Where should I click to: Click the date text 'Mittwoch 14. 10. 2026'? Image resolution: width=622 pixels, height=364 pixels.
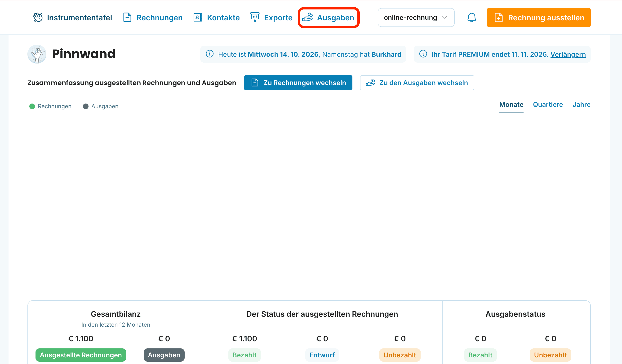283,54
